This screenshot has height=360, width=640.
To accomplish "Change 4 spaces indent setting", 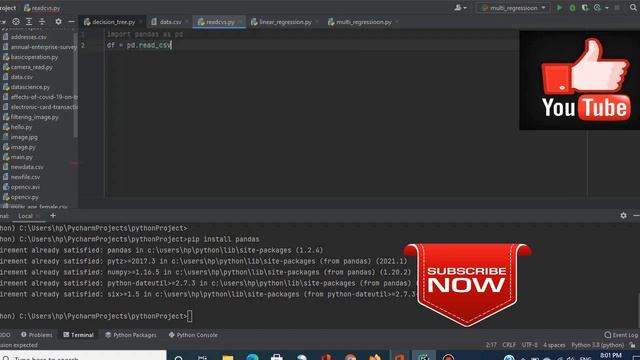I will pos(554,345).
